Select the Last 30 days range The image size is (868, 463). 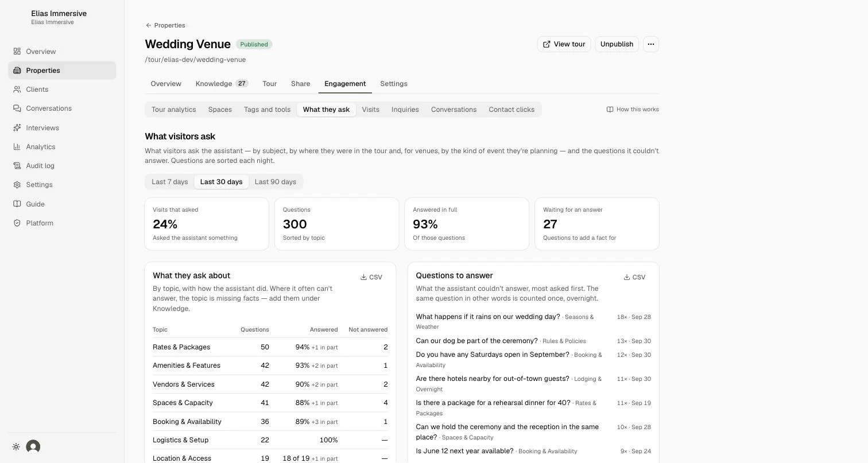pyautogui.click(x=221, y=182)
